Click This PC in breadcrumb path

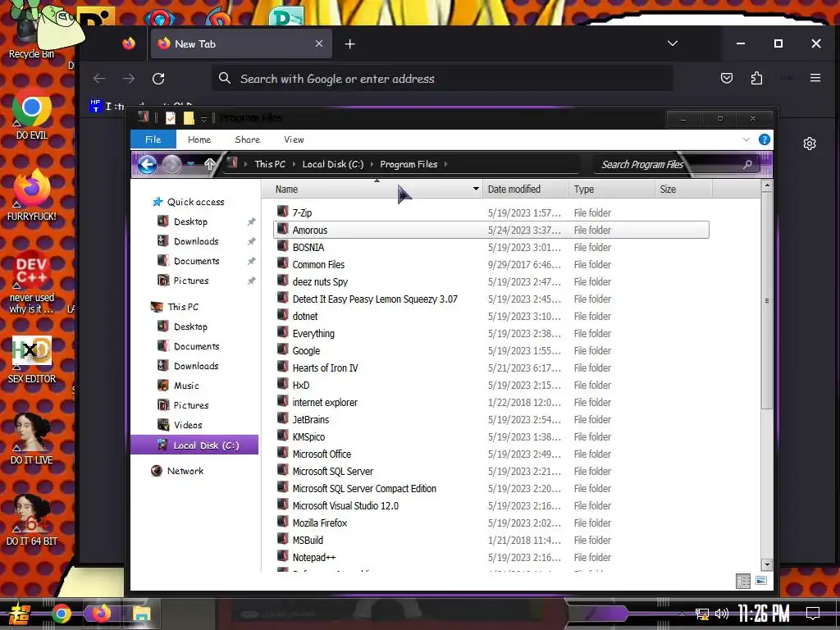coord(270,164)
